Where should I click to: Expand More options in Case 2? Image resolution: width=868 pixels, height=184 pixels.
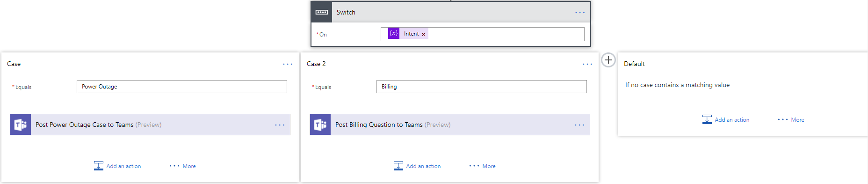click(483, 166)
